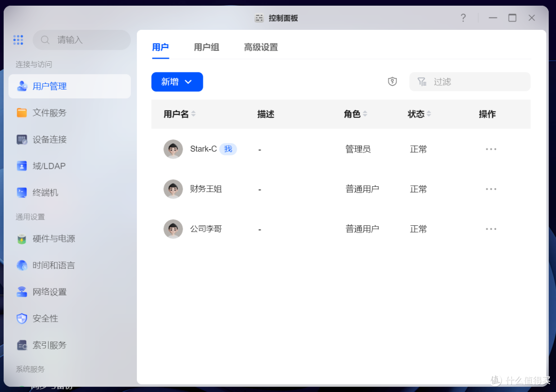Screen dimensions: 556x392
Task: Click Stark-C user avatar
Action: pyautogui.click(x=173, y=149)
